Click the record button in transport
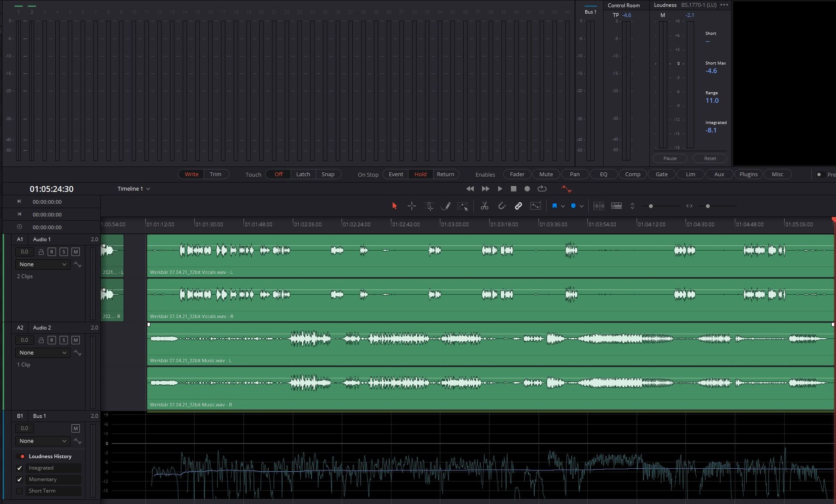This screenshot has width=836, height=504. (527, 188)
